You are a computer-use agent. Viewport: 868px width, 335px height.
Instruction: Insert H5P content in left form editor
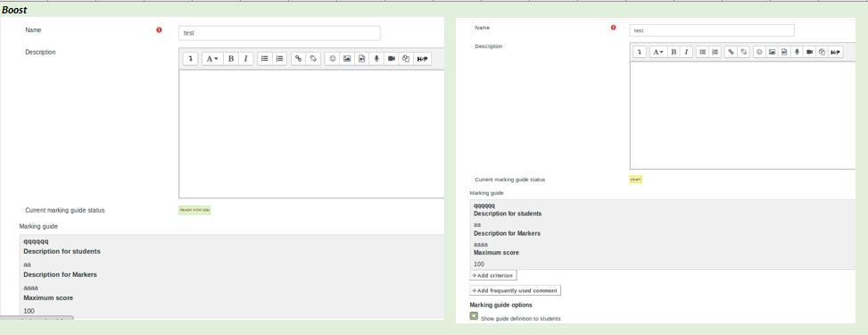422,59
